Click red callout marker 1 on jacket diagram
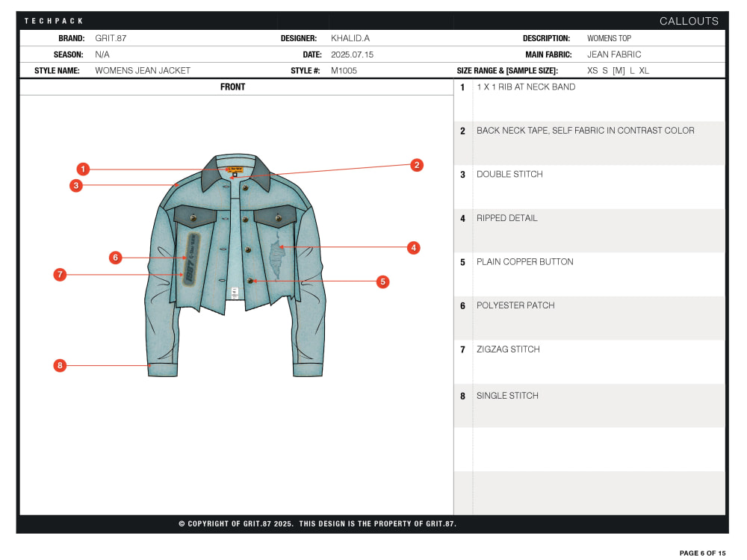The width and height of the screenshot is (747, 560). tap(83, 169)
